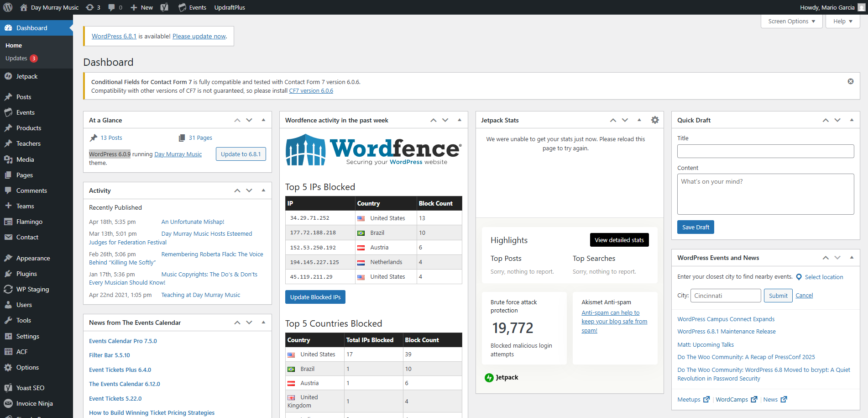Click Update to 6.8.1 button
The height and width of the screenshot is (418, 868).
tap(241, 154)
